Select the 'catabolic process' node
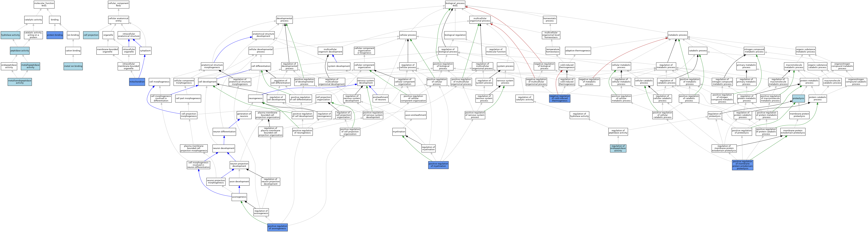Image resolution: width=868 pixels, height=232 pixels. point(698,51)
